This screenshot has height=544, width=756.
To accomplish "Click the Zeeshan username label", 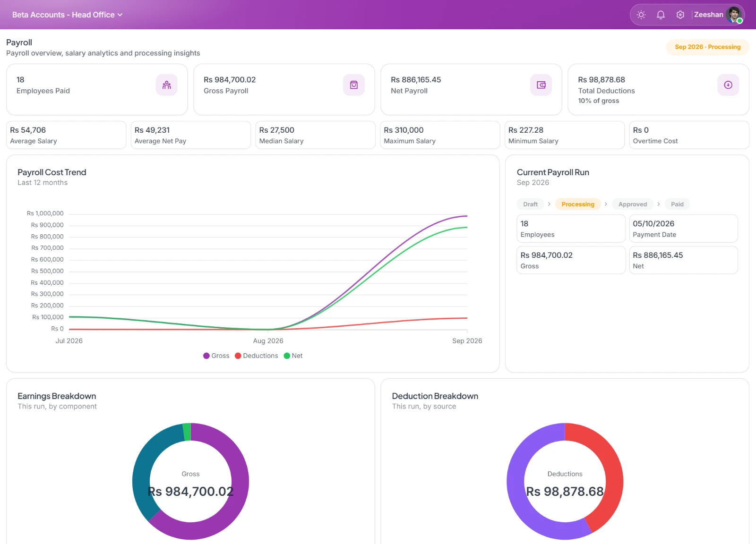I will click(x=708, y=15).
